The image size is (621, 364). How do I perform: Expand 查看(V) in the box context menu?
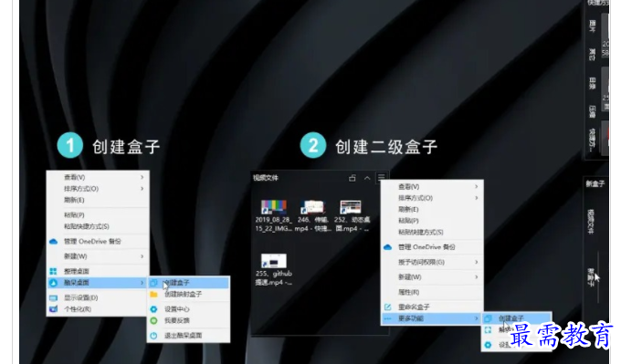pyautogui.click(x=432, y=186)
